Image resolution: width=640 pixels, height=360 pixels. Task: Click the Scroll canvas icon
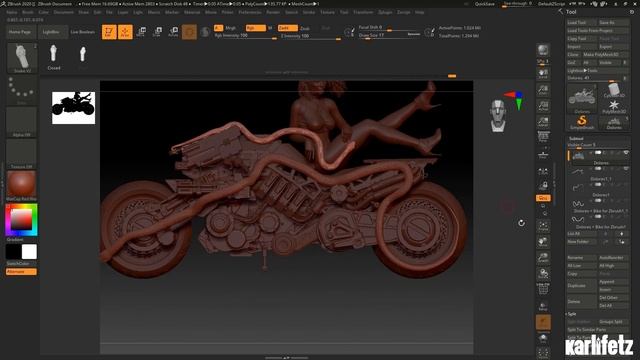pos(543,73)
